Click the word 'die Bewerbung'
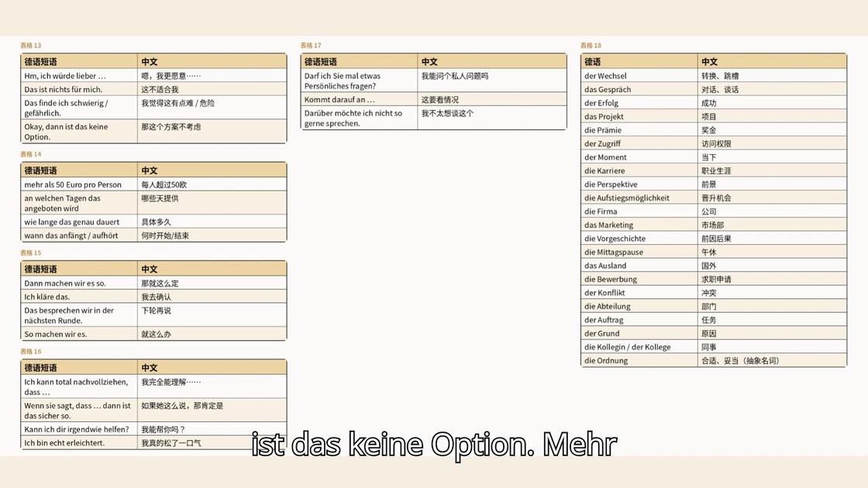Image resolution: width=868 pixels, height=488 pixels. pyautogui.click(x=611, y=280)
